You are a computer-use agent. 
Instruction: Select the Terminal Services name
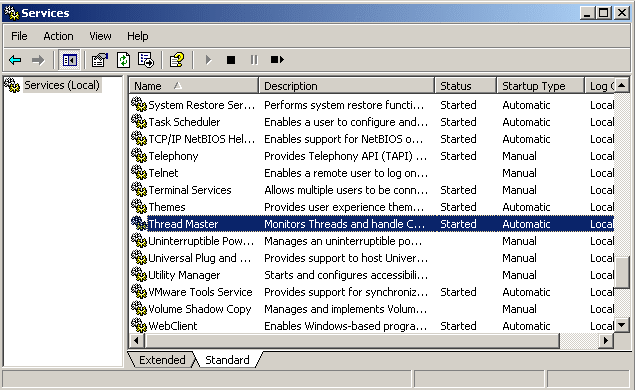click(190, 190)
